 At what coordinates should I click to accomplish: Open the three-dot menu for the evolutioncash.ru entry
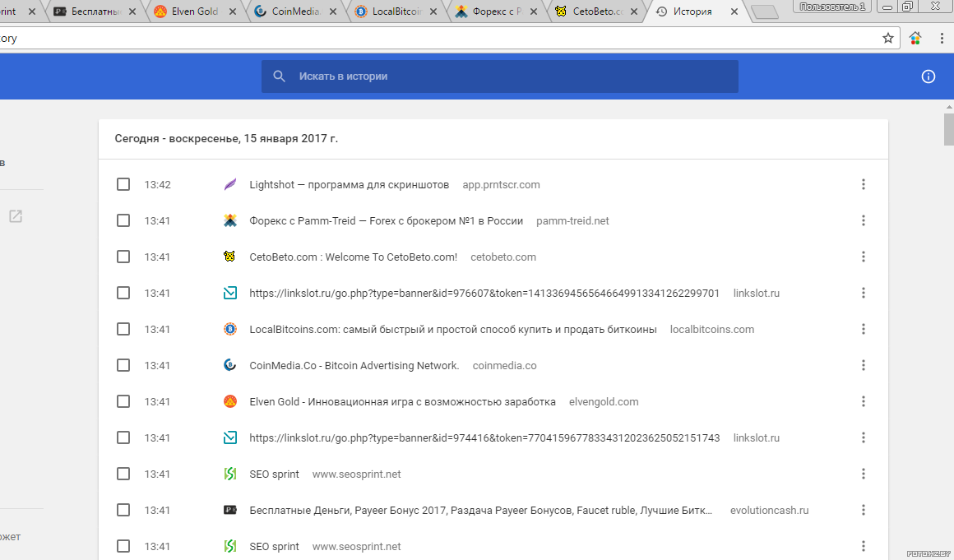pos(863,510)
